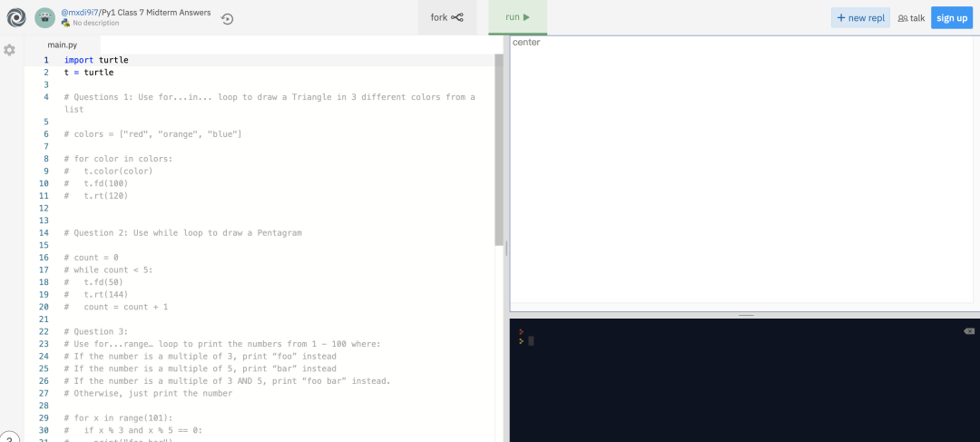Click the settings gear in the sidebar
980x442 pixels.
[10, 50]
